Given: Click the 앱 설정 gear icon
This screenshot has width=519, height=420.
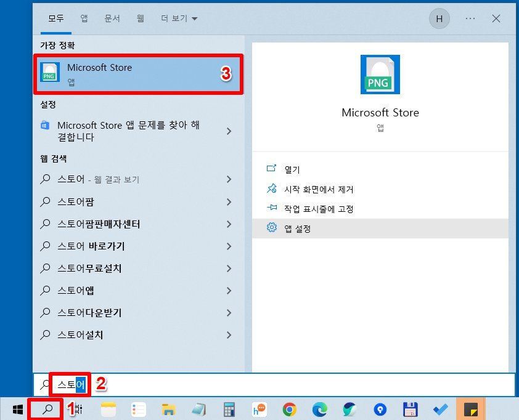Looking at the screenshot, I should pyautogui.click(x=271, y=227).
